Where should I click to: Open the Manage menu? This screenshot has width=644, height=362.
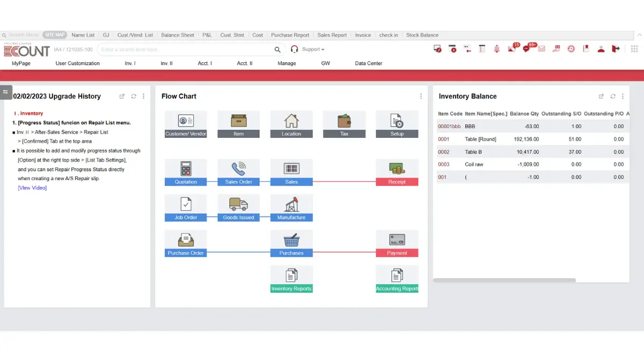pos(287,63)
